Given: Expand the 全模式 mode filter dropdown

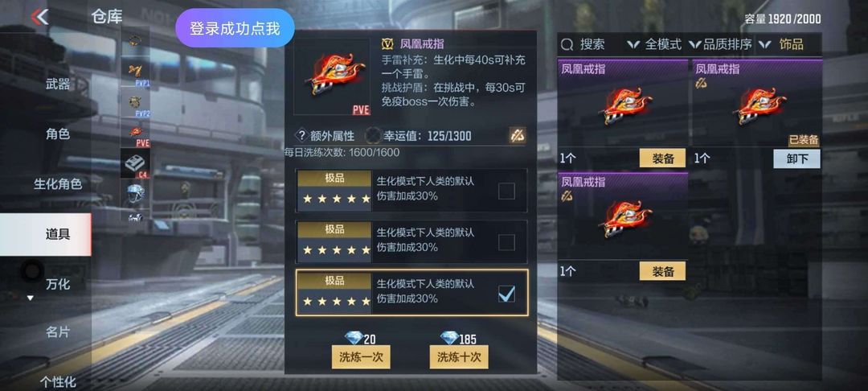Looking at the screenshot, I should click(654, 44).
